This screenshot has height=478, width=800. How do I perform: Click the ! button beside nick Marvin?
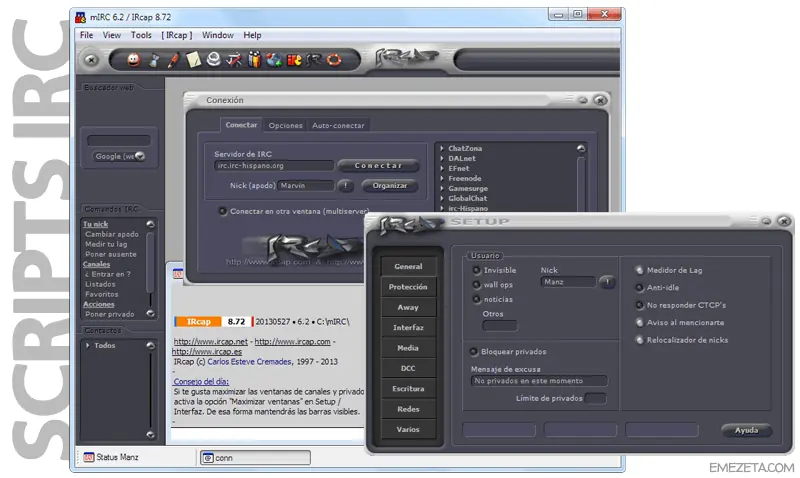point(345,186)
